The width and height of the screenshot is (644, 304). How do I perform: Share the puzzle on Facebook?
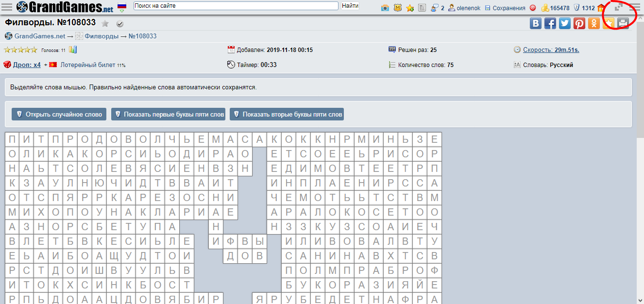point(550,23)
